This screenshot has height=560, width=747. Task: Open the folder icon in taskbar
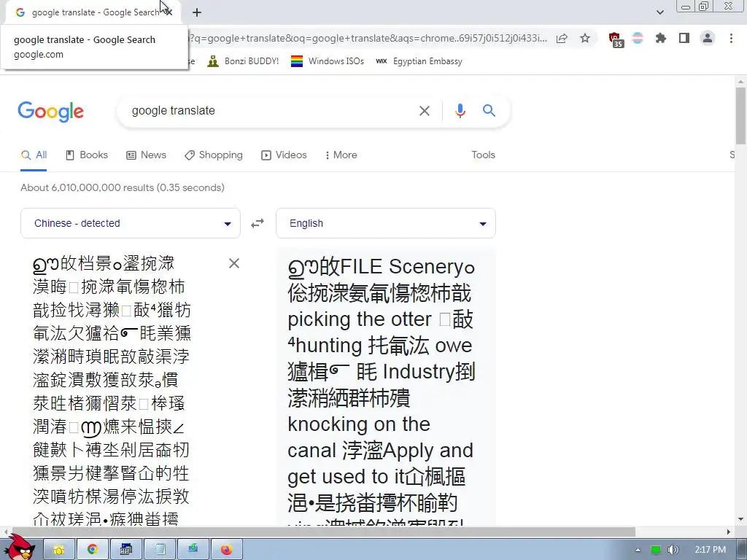(x=59, y=550)
